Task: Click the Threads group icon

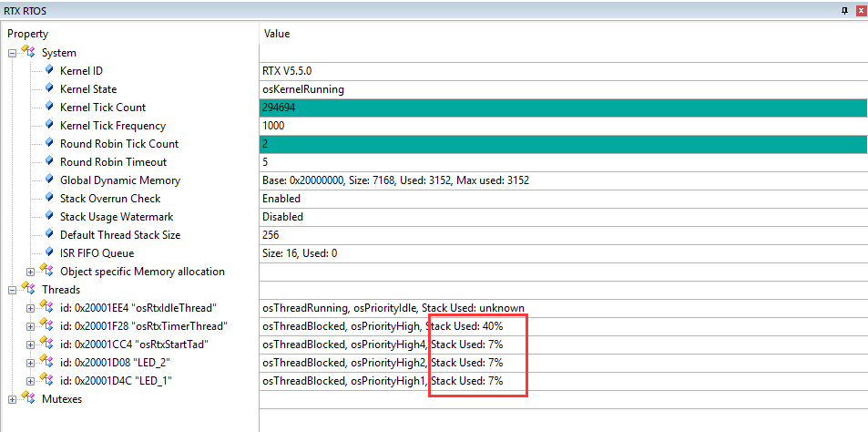Action: point(28,288)
